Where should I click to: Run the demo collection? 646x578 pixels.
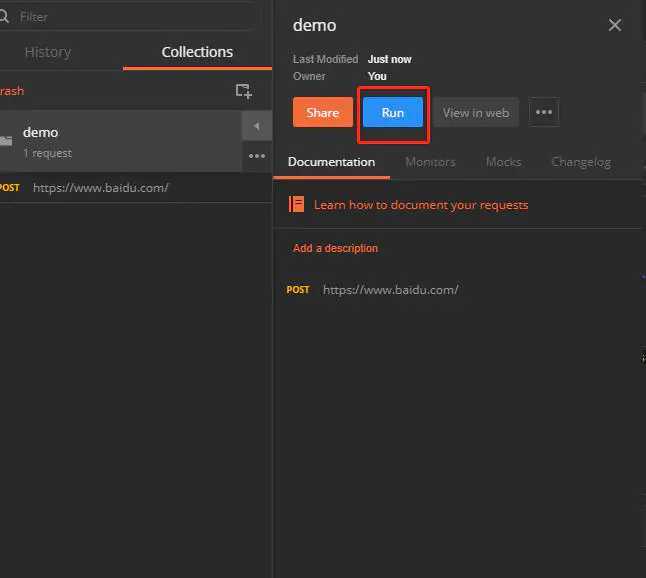393,112
